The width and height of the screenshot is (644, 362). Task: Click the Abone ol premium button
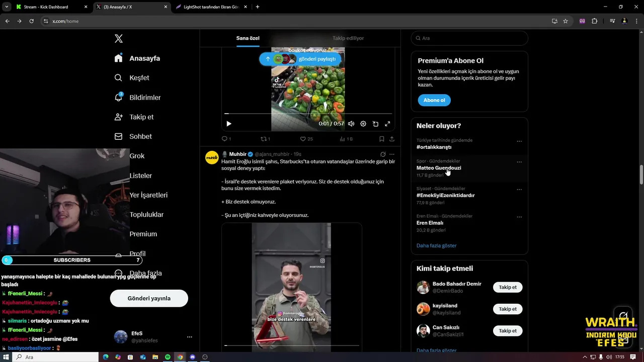coord(434,100)
